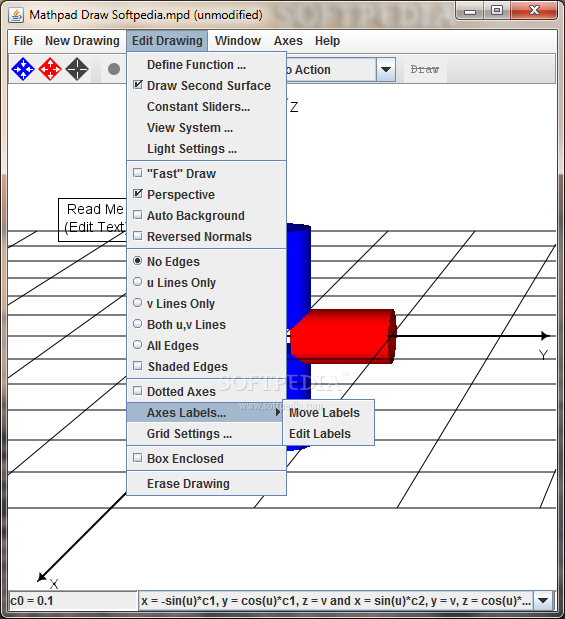Click the blue four-arrow move icon

23,69
